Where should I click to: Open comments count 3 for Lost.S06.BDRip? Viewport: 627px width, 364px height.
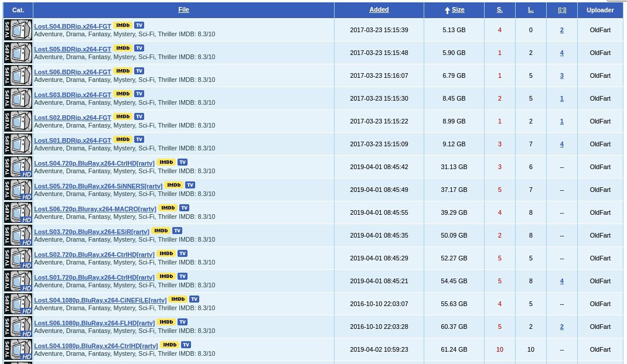pyautogui.click(x=562, y=75)
